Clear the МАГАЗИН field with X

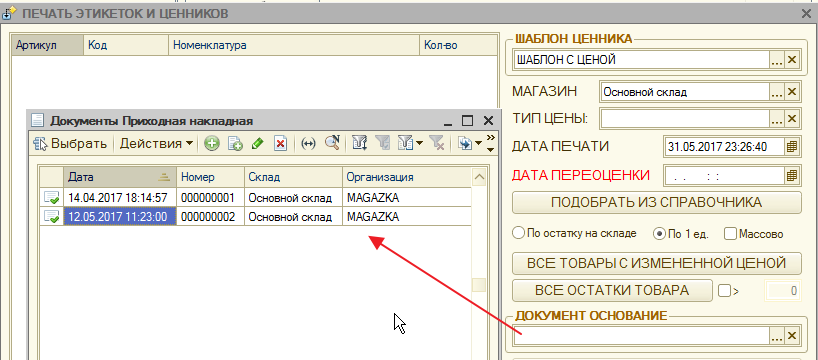pyautogui.click(x=792, y=92)
